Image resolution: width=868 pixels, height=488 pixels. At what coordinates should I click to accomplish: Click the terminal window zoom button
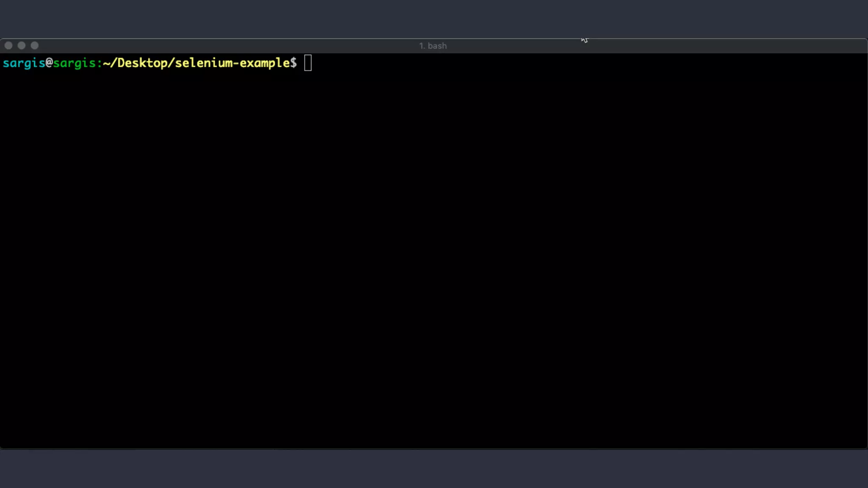click(x=35, y=45)
